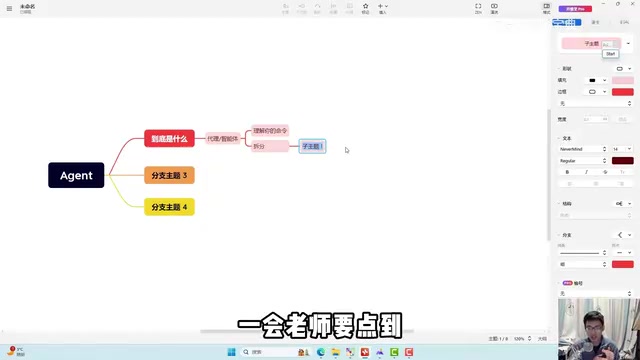Pick the red border color swatch

[x=622, y=92]
